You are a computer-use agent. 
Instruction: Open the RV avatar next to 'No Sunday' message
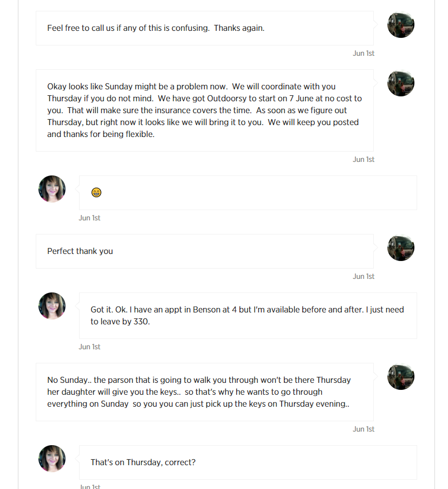click(400, 377)
